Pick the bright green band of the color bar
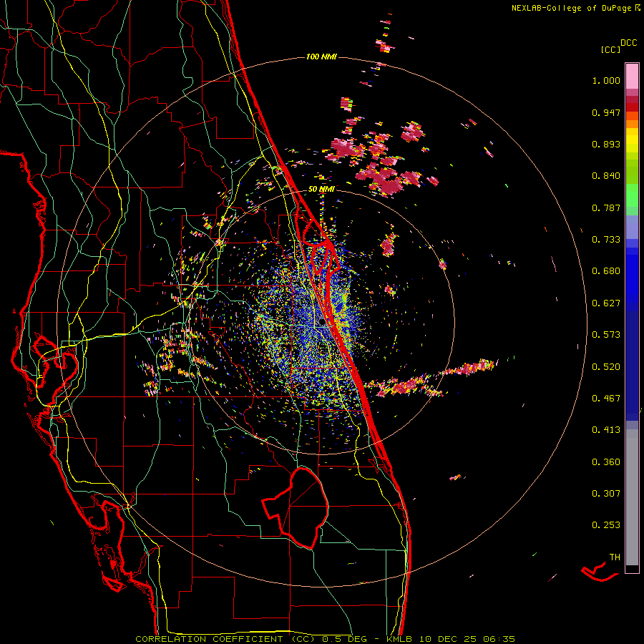Screen dimensions: 644x644 point(632,195)
